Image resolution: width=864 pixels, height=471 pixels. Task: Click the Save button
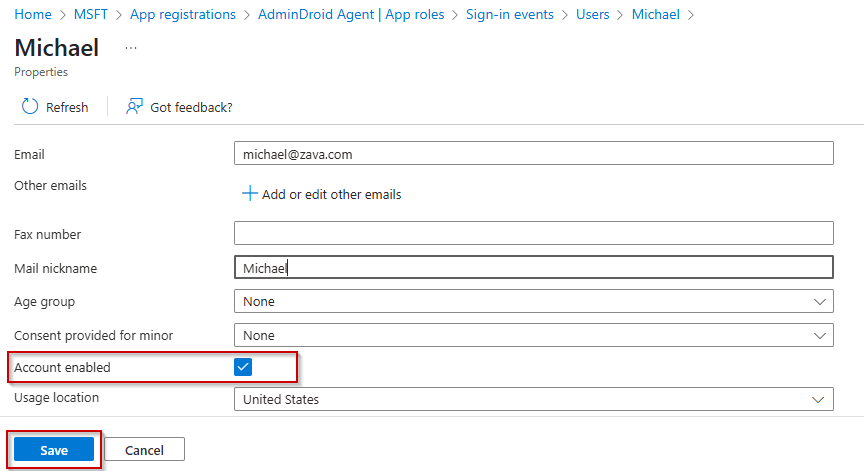[54, 450]
